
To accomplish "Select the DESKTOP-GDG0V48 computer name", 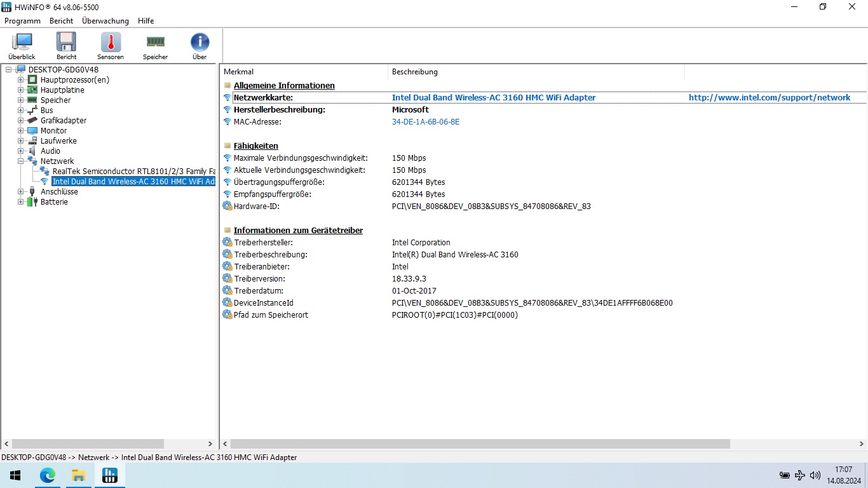I will 64,70.
